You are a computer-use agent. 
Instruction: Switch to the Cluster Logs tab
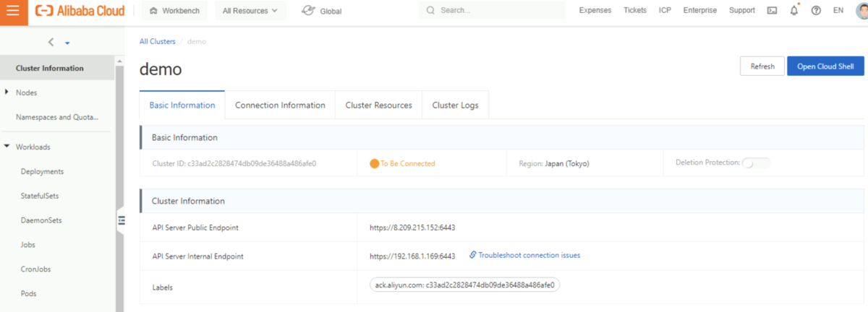pyautogui.click(x=455, y=105)
